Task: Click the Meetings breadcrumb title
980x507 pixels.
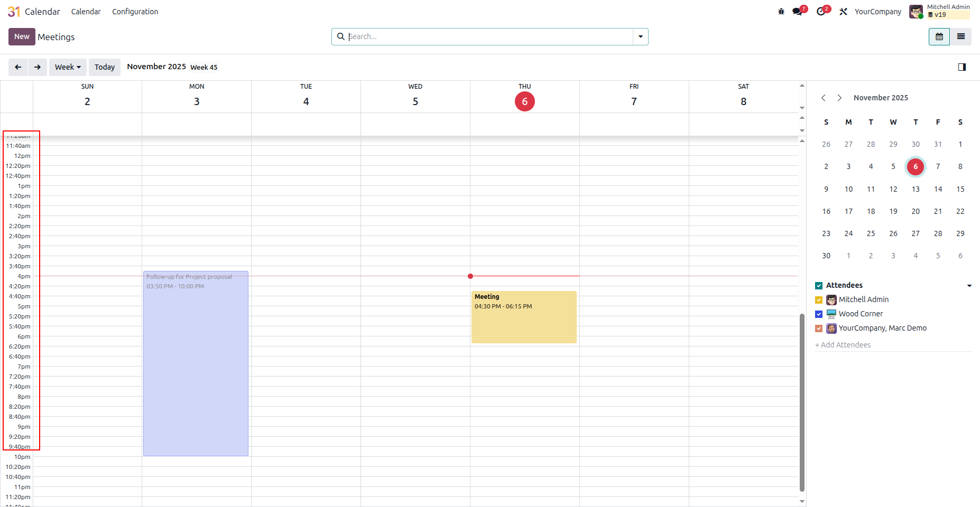Action: [x=56, y=37]
